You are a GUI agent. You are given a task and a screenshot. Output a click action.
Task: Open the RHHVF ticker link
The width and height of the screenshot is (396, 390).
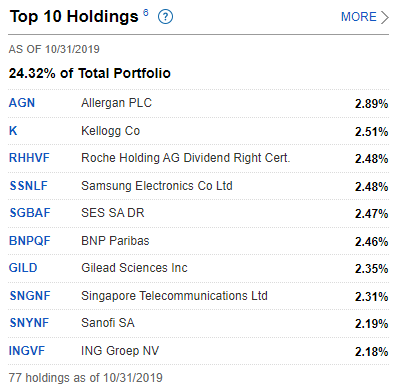point(29,158)
